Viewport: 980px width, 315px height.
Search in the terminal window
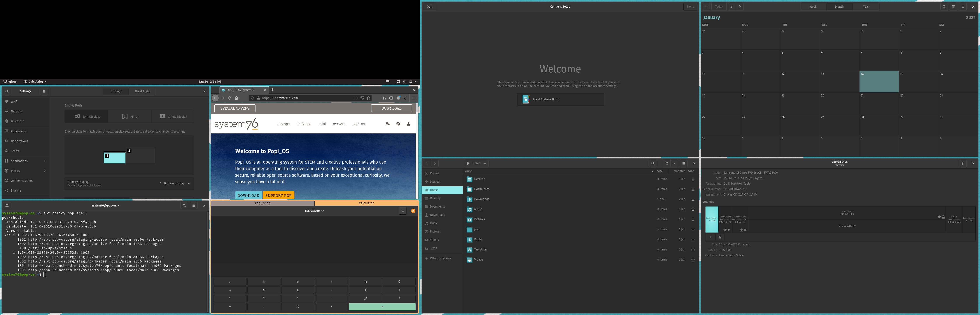184,206
